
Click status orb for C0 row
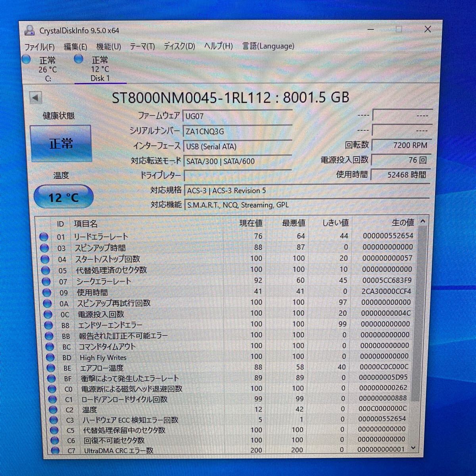pos(52,389)
